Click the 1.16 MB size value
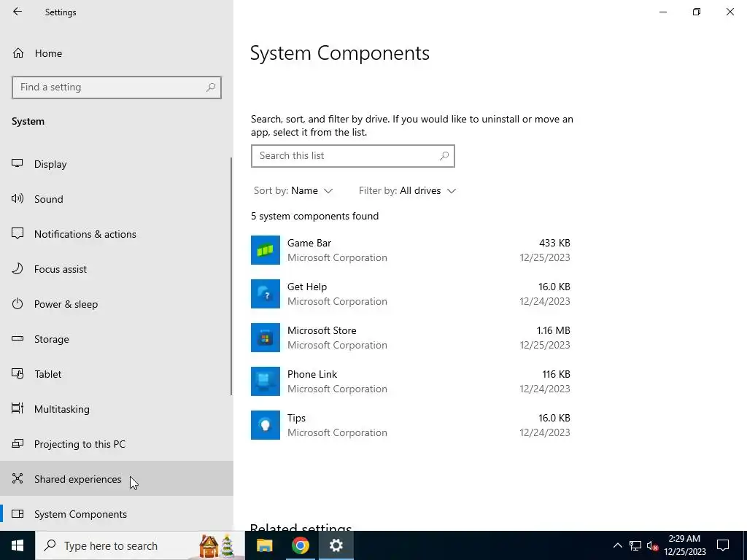 click(554, 330)
